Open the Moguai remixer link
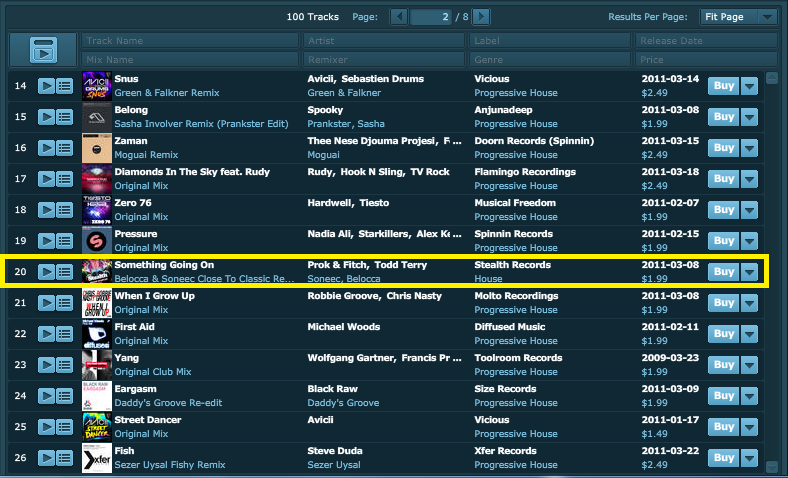This screenshot has height=478, width=788. tap(324, 155)
